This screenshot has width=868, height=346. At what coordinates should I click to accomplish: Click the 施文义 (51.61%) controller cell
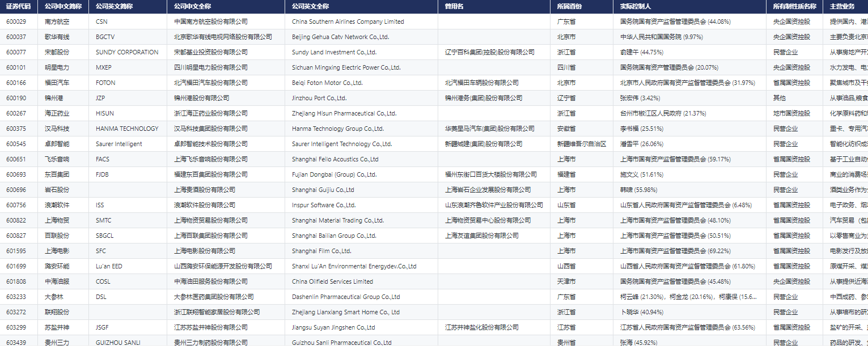pyautogui.click(x=690, y=174)
